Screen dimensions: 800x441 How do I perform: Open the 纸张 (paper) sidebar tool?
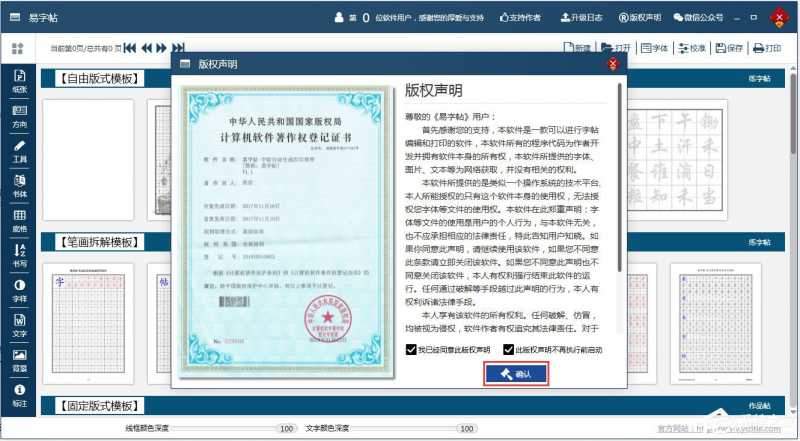(x=19, y=80)
